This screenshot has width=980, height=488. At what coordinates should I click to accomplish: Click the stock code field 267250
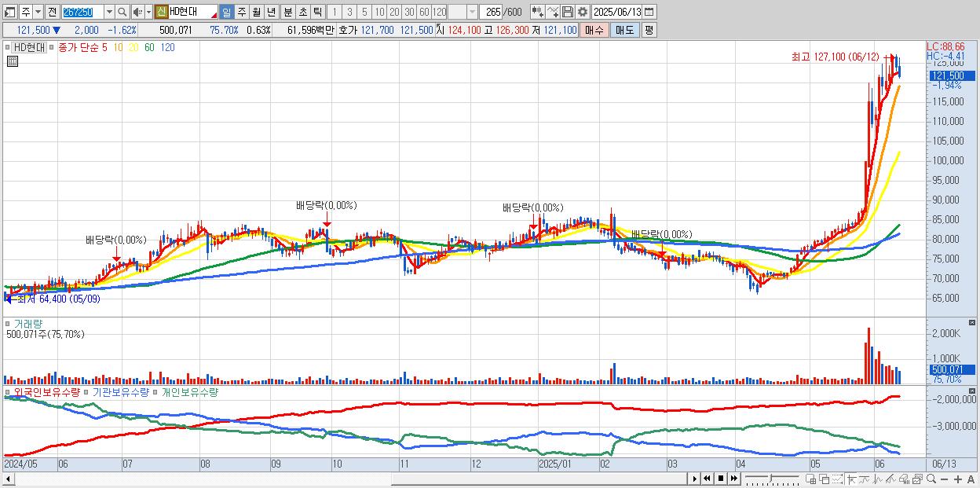tap(82, 12)
